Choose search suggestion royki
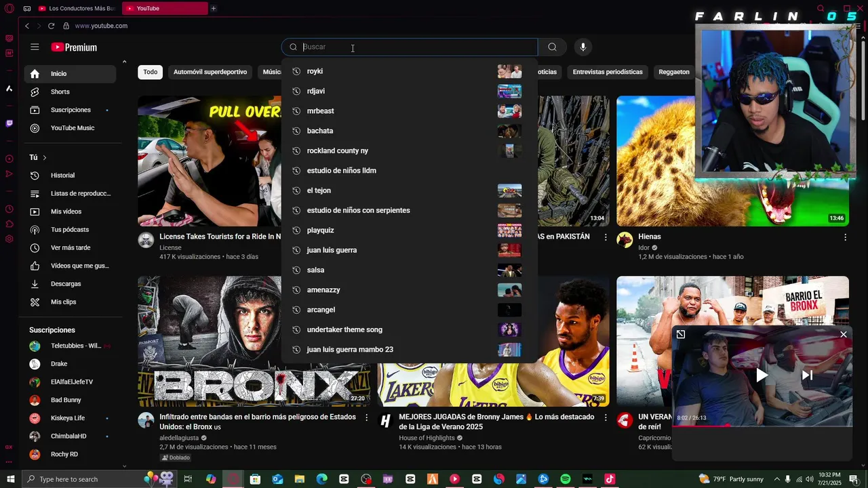Screen dimensions: 868x488 [409, 71]
